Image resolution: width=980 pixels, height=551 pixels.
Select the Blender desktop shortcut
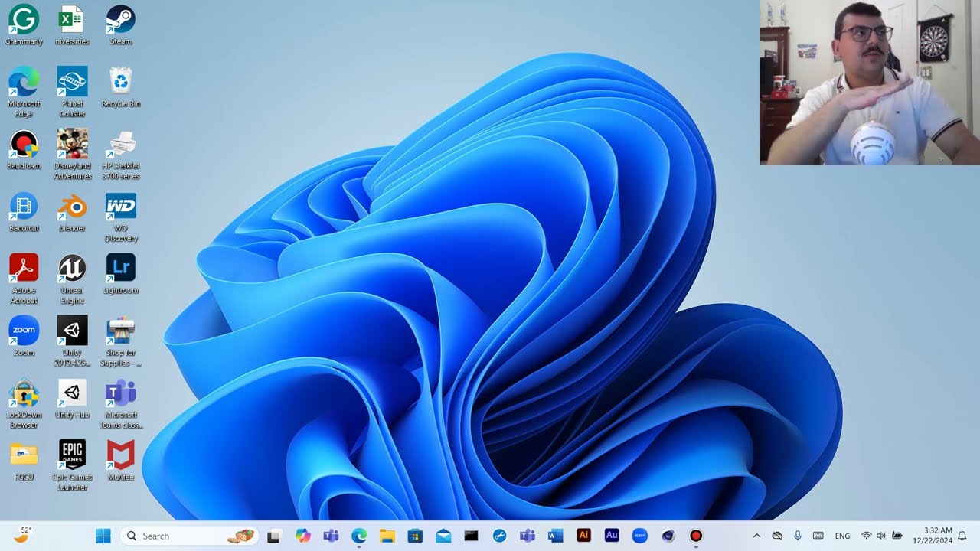click(x=72, y=212)
